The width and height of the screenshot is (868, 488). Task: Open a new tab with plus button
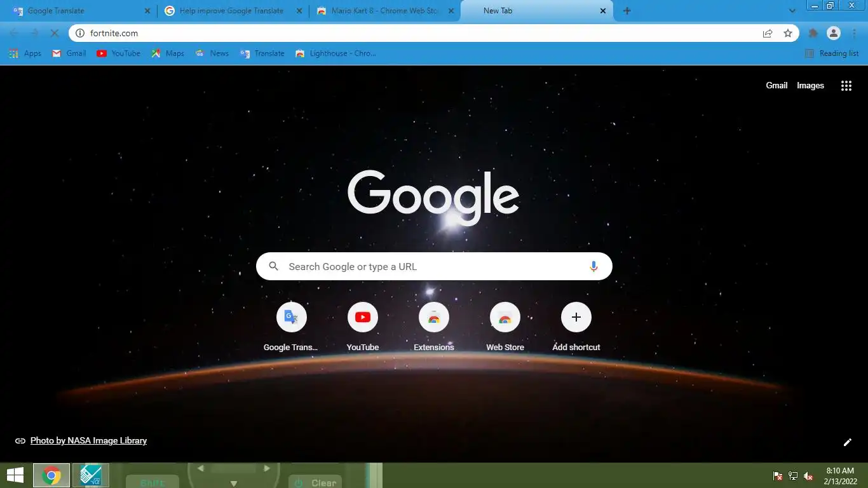tap(627, 11)
